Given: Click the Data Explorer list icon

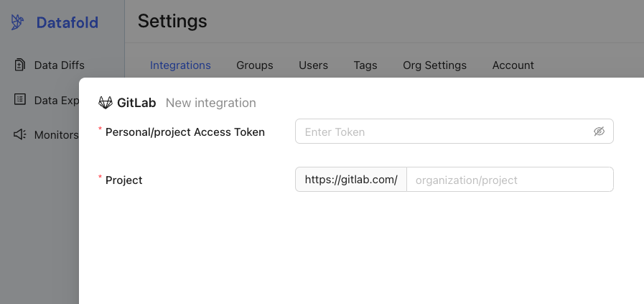Looking at the screenshot, I should (x=19, y=100).
